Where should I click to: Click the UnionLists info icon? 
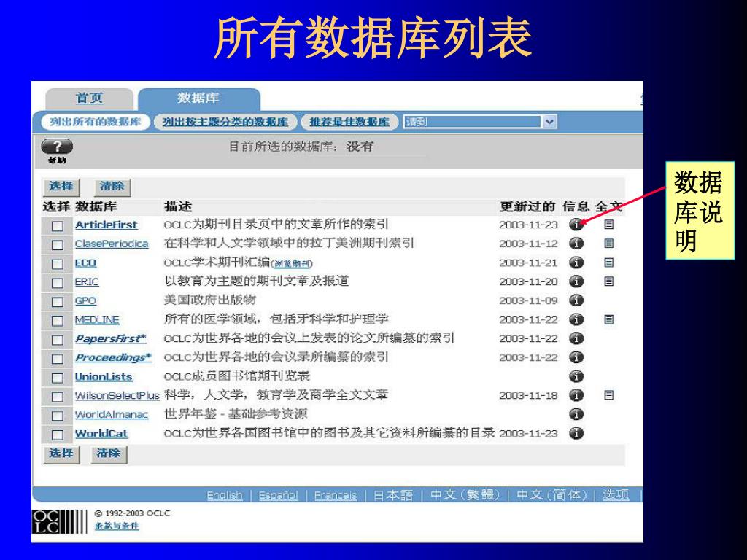(x=576, y=376)
